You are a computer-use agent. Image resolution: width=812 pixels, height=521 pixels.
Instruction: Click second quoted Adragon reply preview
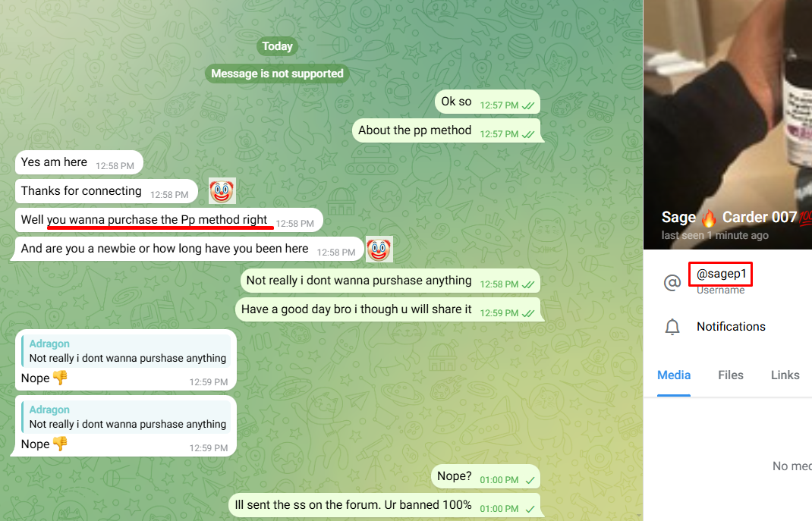coord(126,416)
